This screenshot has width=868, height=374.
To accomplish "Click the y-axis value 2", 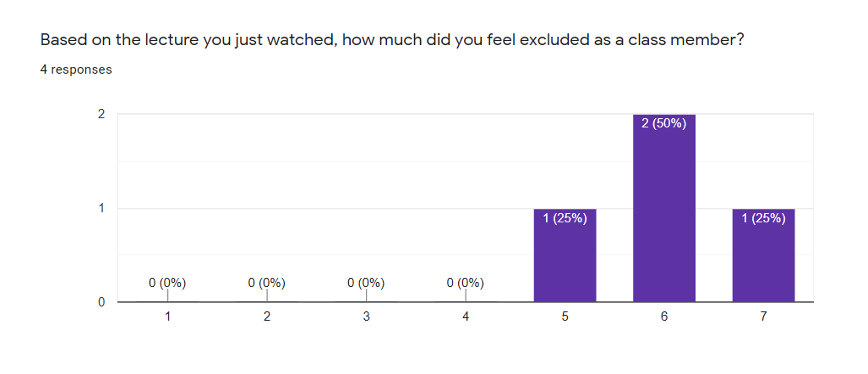I will [x=102, y=115].
